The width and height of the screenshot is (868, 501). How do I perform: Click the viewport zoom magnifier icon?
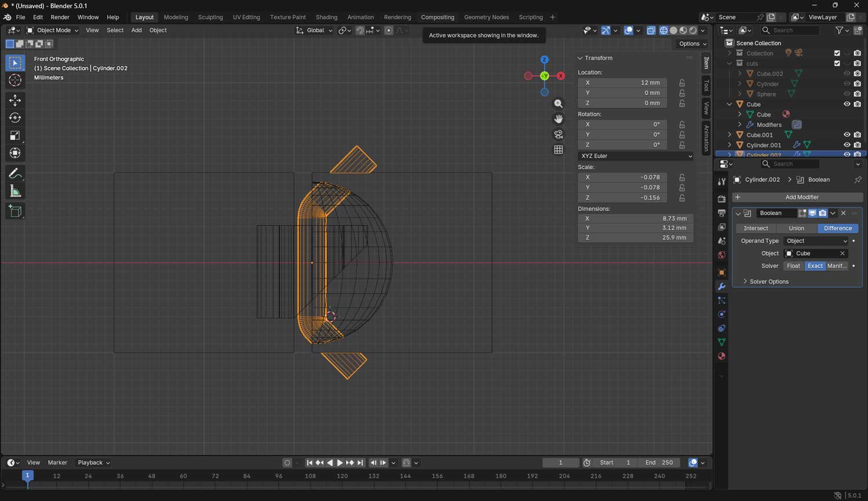coord(558,104)
